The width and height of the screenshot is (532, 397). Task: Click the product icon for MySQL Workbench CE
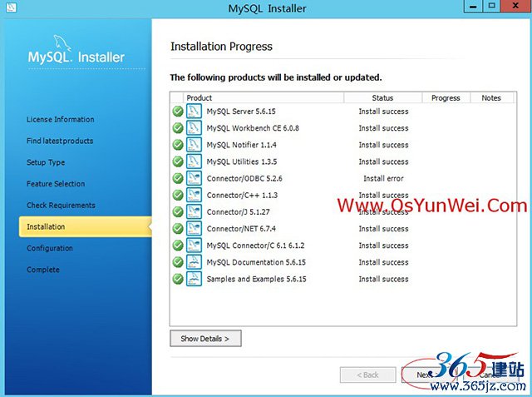click(194, 128)
